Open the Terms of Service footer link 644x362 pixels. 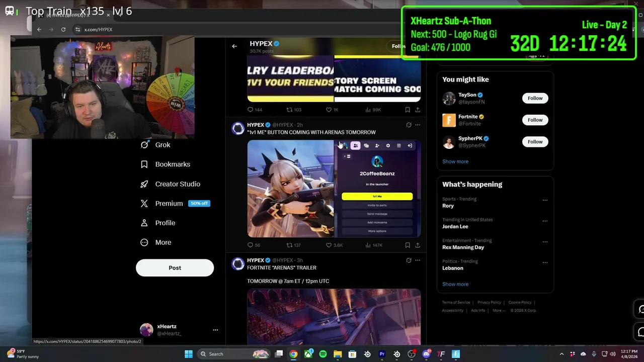click(456, 303)
